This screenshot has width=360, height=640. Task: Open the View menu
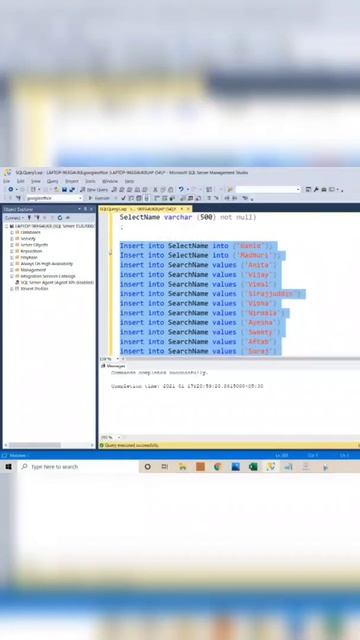click(x=36, y=181)
